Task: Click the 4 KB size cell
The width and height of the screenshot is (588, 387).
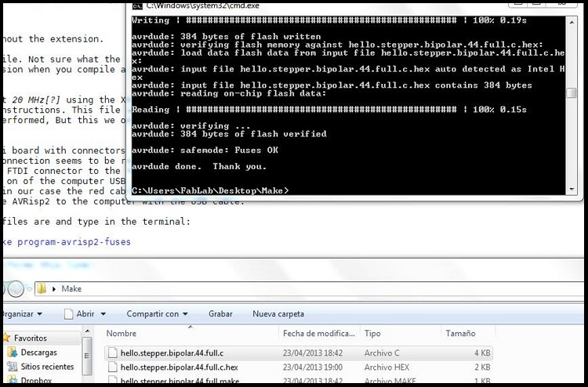Action: pyautogui.click(x=482, y=353)
